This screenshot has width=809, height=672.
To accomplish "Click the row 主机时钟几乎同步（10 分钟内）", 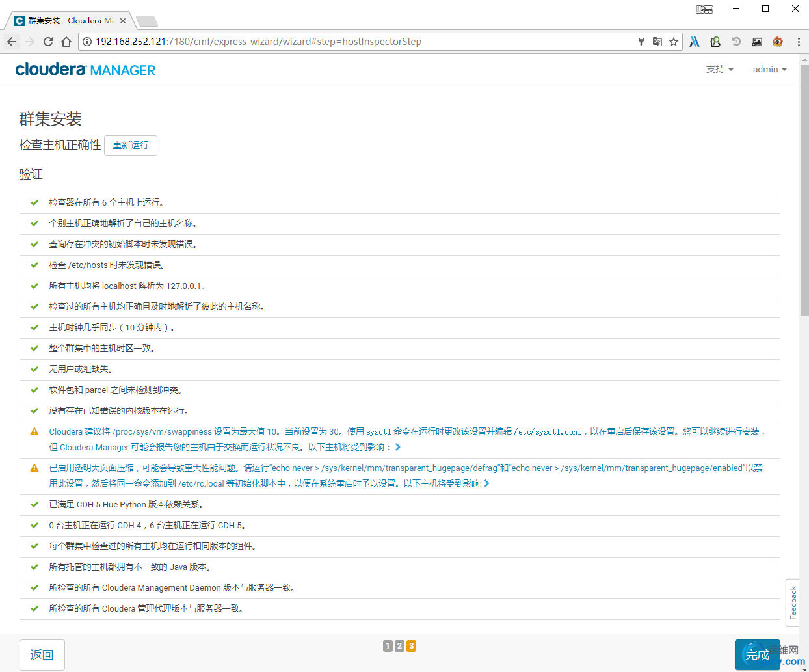I will pos(400,328).
